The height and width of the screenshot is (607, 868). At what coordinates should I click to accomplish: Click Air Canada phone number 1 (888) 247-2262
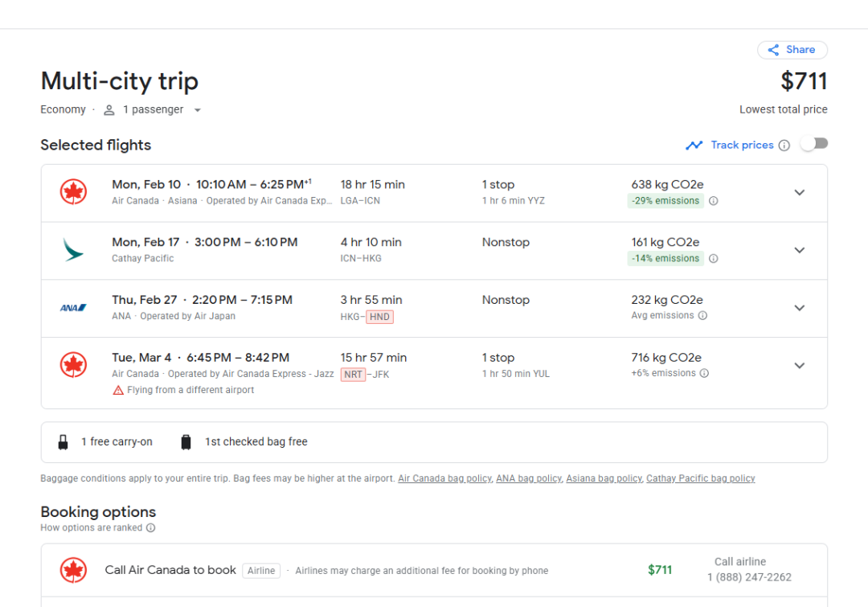(750, 577)
